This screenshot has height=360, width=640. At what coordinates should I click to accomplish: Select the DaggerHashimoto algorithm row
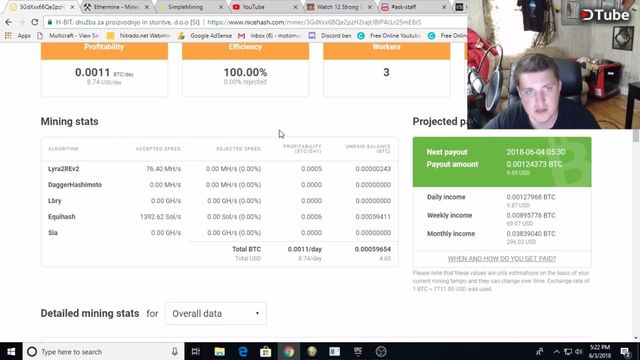(x=220, y=184)
